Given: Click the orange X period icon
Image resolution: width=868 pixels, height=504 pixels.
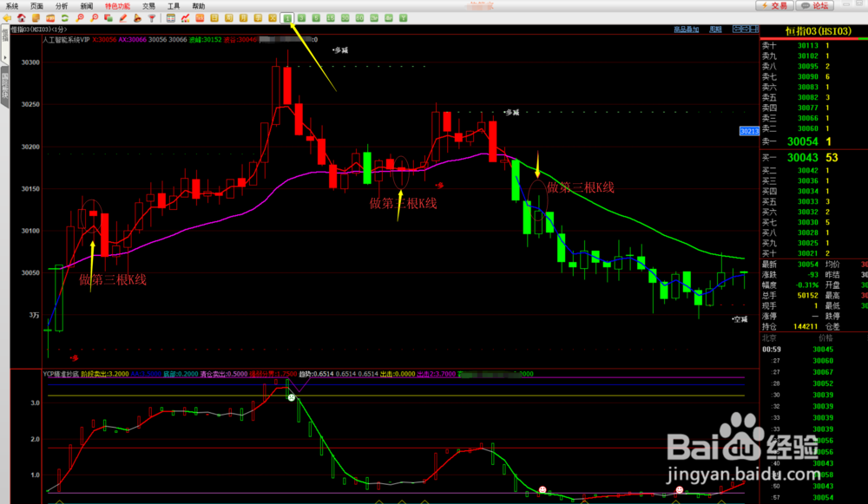Looking at the screenshot, I should 273,18.
